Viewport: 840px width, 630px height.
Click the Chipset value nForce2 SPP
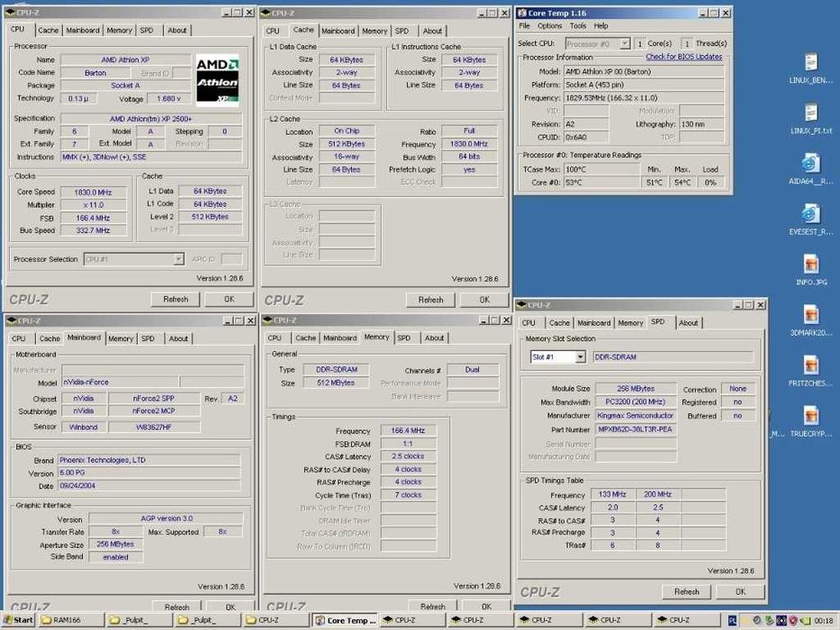[x=154, y=399]
